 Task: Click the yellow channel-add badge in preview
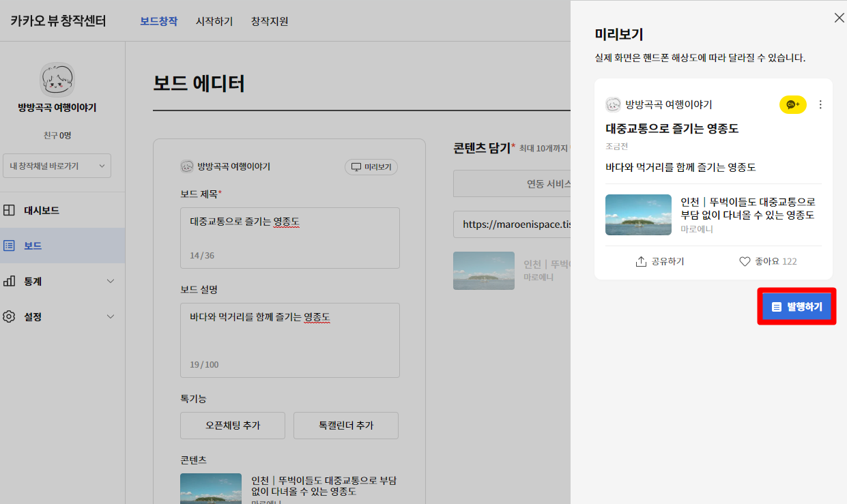click(792, 104)
